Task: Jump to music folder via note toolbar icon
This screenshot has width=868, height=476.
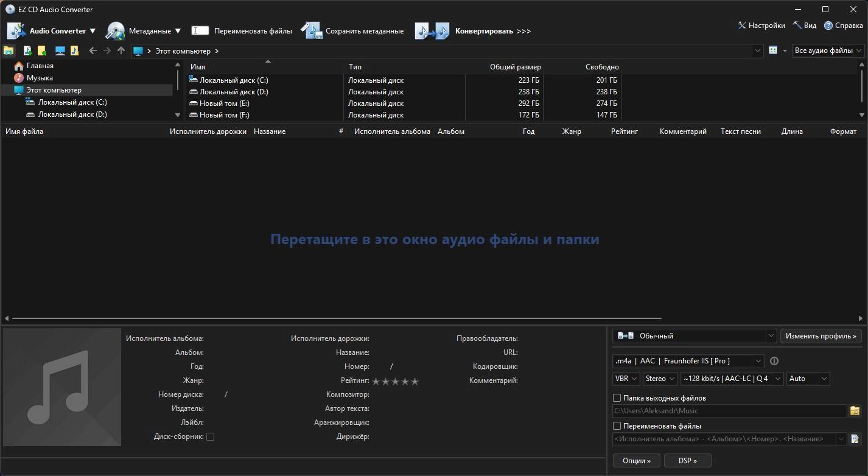Action: (x=74, y=51)
